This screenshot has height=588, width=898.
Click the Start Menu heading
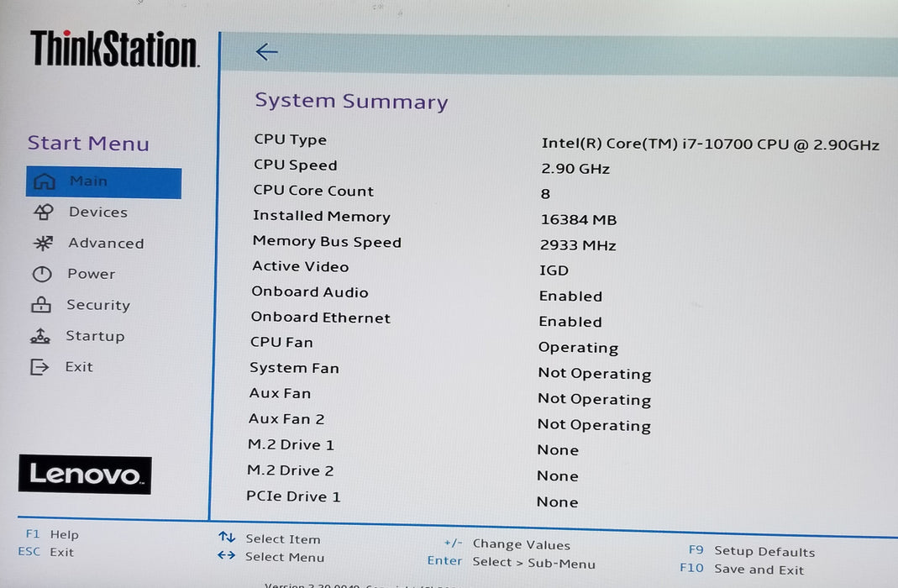tap(88, 143)
